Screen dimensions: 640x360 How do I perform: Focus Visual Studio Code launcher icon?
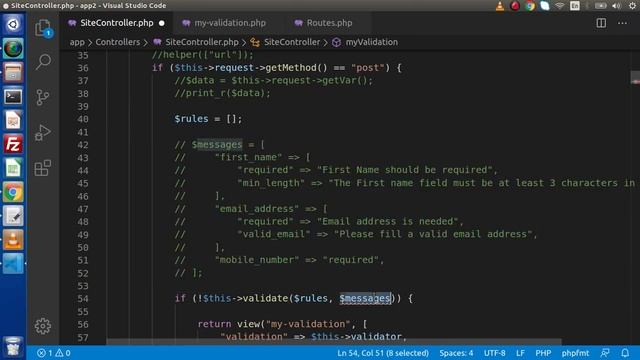[x=13, y=263]
